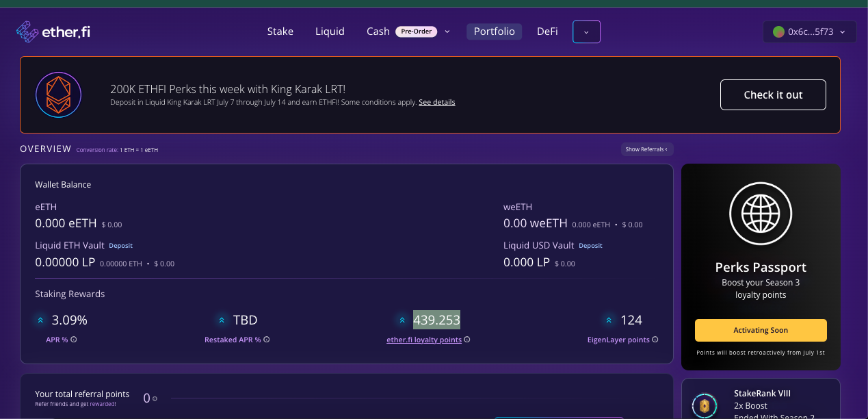Click the Pre-Order badge
Screen dimensions: 868x419
[x=416, y=31]
